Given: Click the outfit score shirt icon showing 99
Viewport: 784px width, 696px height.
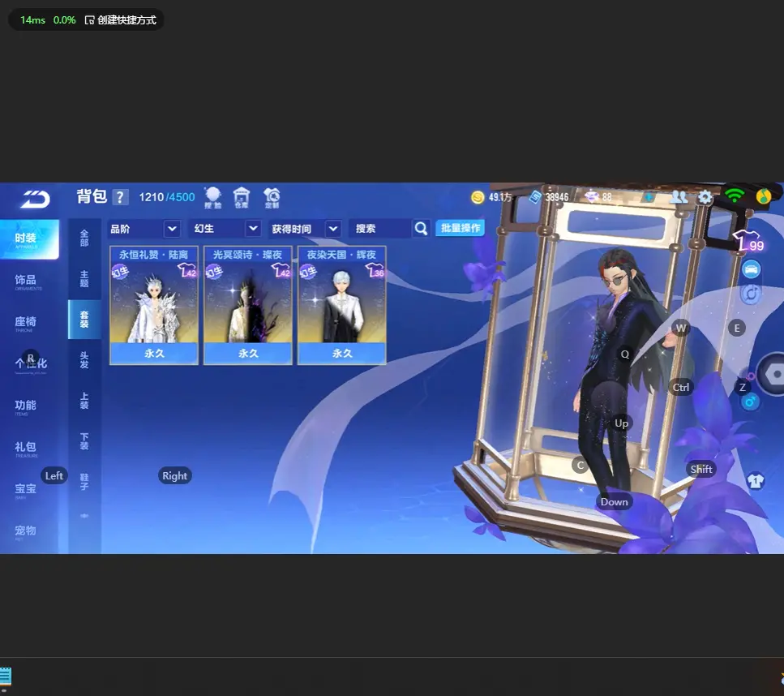Looking at the screenshot, I should point(748,241).
